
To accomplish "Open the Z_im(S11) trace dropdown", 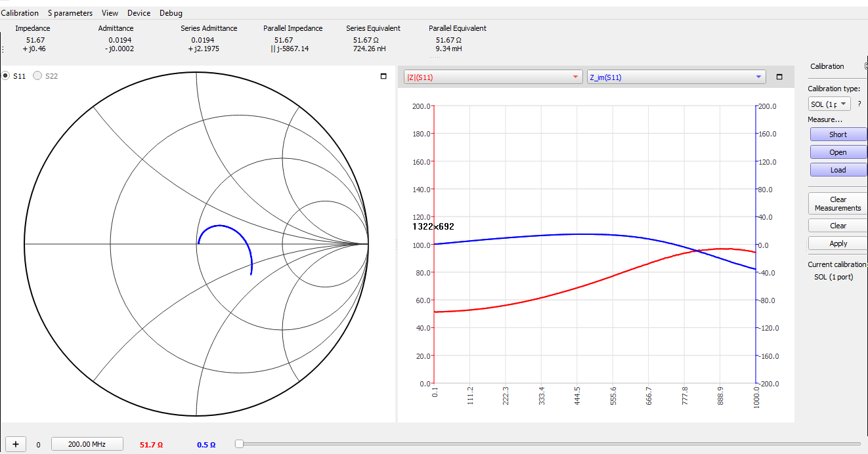I will tap(676, 77).
